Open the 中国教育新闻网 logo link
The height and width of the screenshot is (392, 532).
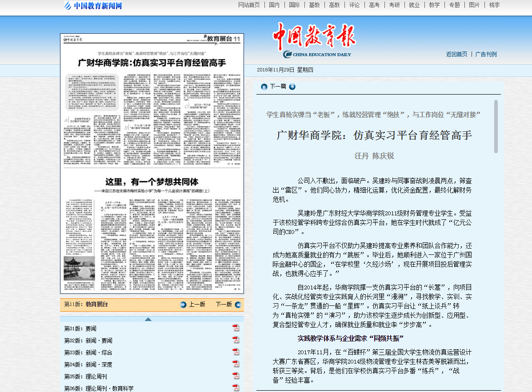click(93, 5)
